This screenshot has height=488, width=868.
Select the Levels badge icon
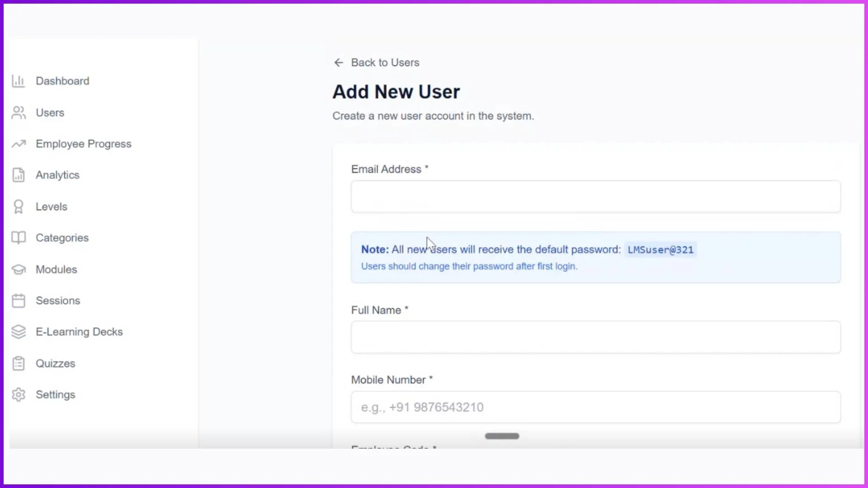18,206
